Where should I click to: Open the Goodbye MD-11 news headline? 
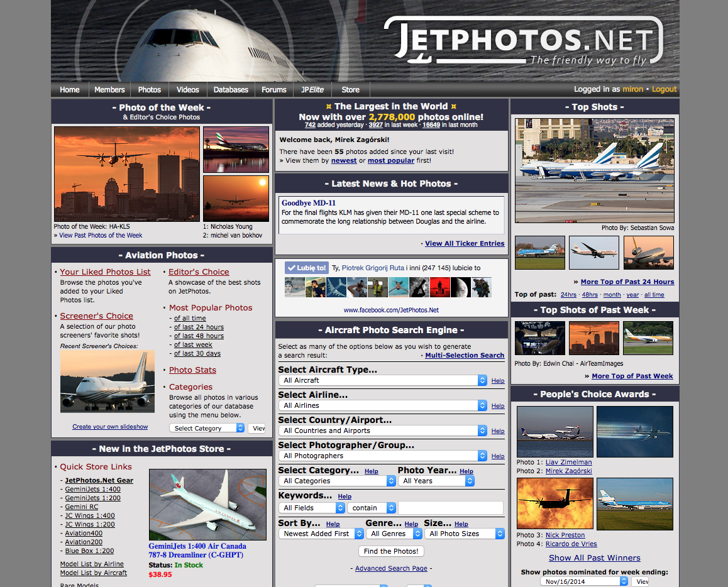308,203
